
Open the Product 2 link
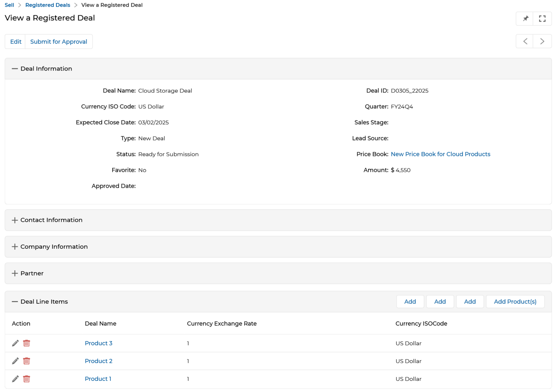tap(99, 361)
